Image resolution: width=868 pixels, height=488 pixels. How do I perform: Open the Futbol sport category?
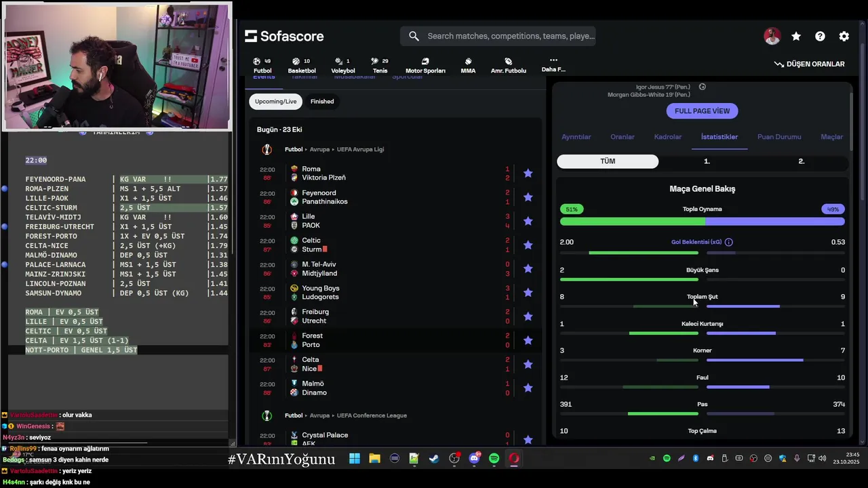tap(262, 66)
